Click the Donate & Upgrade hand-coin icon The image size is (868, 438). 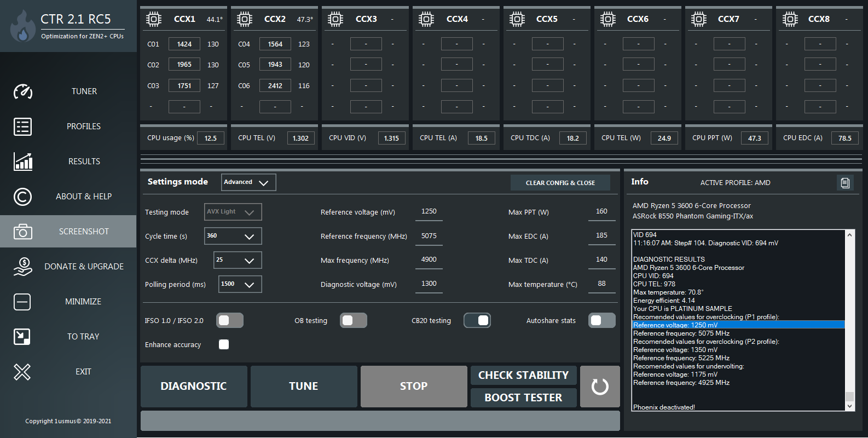pos(22,267)
